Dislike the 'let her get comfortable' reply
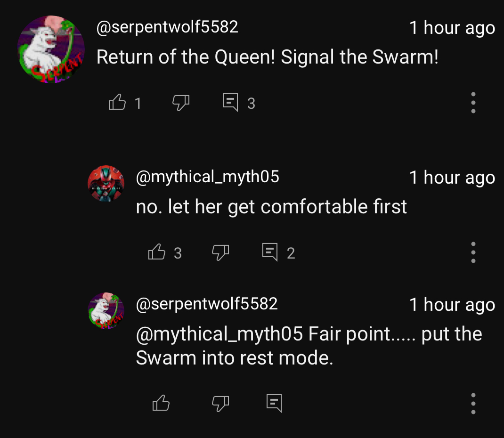Viewport: 504px width, 438px height. click(220, 252)
